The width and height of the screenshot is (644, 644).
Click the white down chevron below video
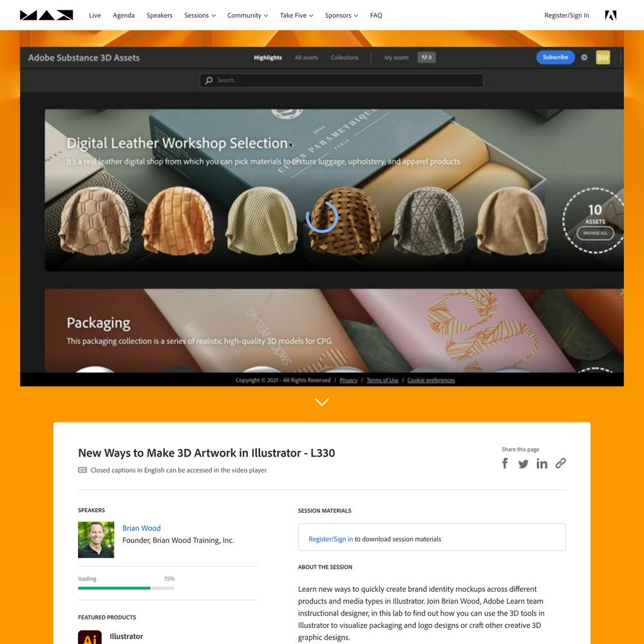tap(321, 402)
